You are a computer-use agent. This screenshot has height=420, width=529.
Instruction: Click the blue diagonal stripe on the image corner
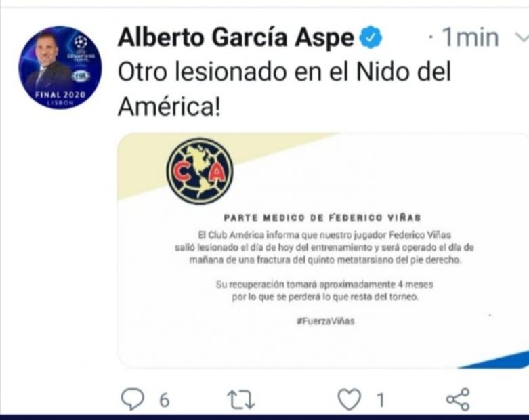496,360
